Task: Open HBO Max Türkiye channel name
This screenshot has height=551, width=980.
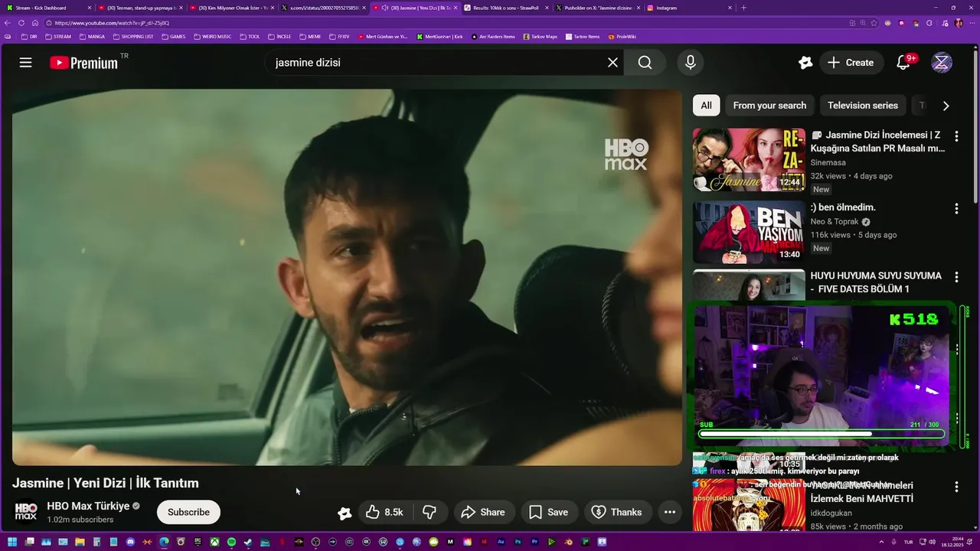Action: [x=88, y=506]
